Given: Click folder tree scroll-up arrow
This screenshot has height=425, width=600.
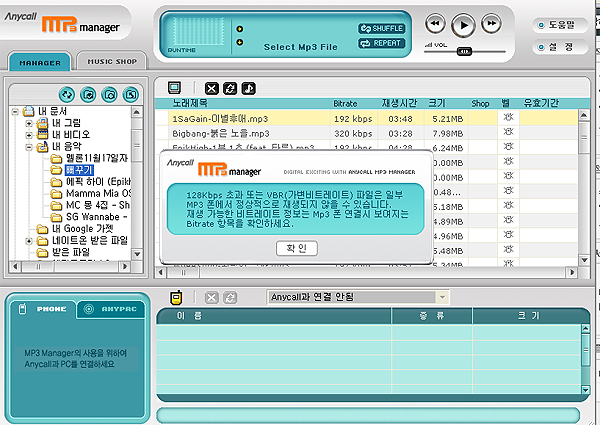Looking at the screenshot, I should point(137,112).
